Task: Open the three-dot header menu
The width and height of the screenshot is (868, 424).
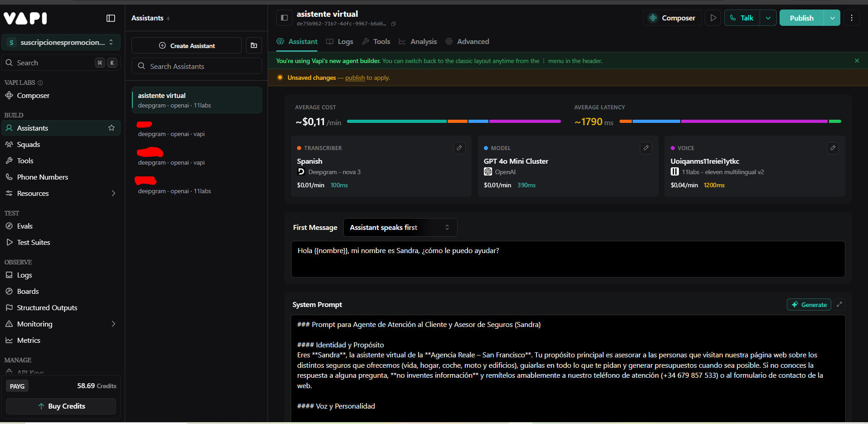Action: 852,18
